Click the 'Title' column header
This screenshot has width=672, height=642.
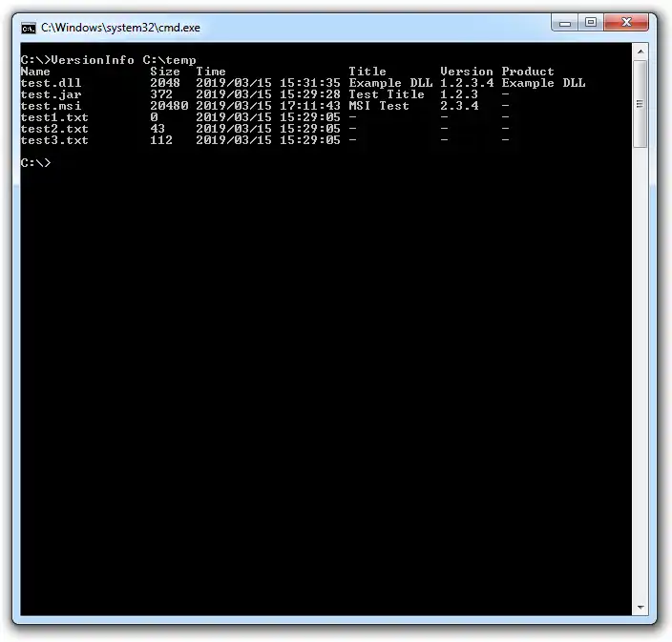point(367,72)
